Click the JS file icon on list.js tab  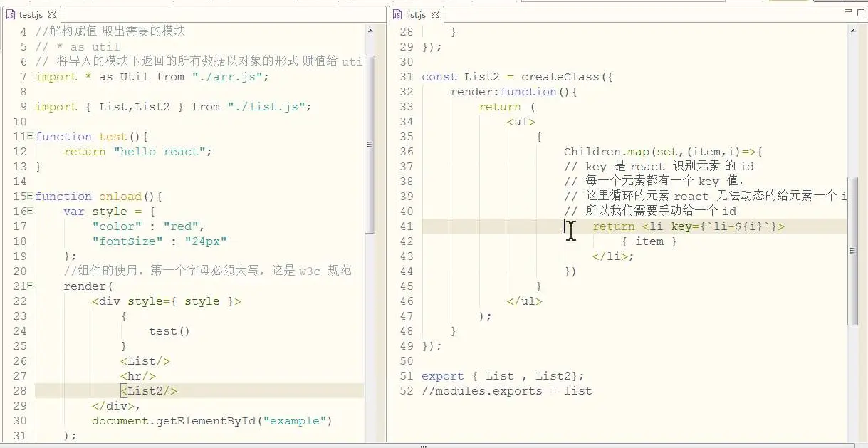click(x=397, y=14)
